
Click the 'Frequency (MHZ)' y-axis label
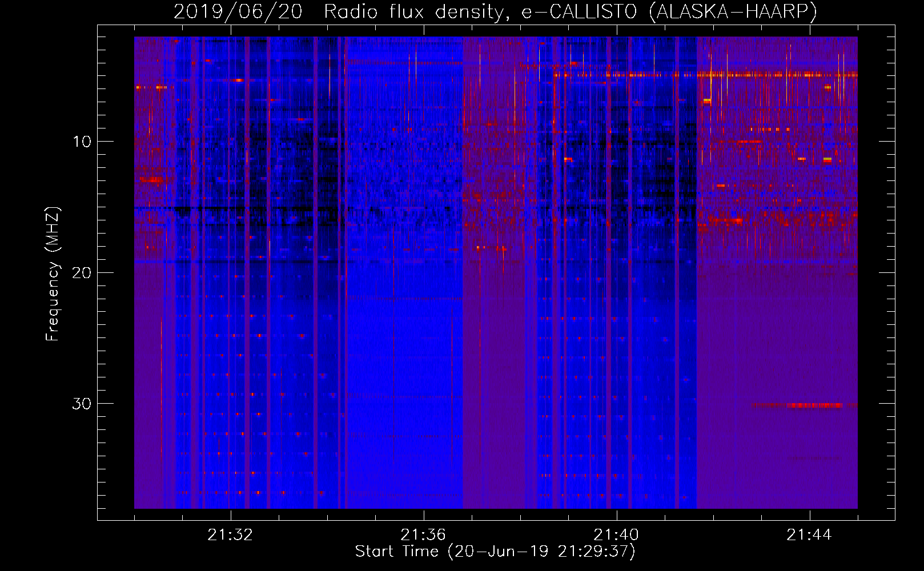click(53, 274)
